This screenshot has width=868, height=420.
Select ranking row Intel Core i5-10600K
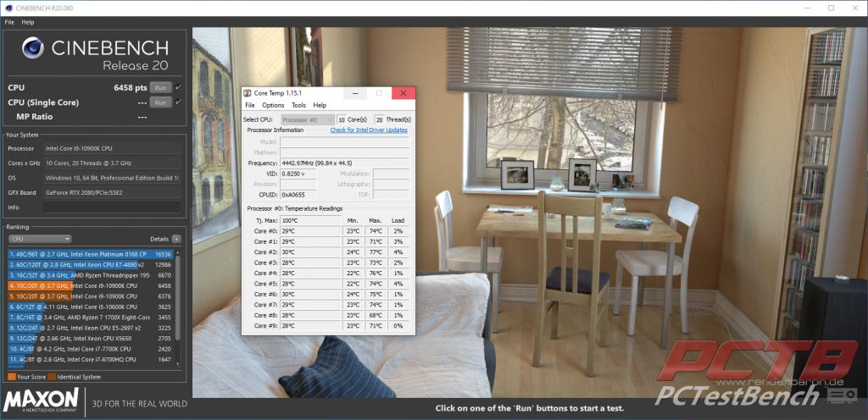pyautogui.click(x=91, y=307)
